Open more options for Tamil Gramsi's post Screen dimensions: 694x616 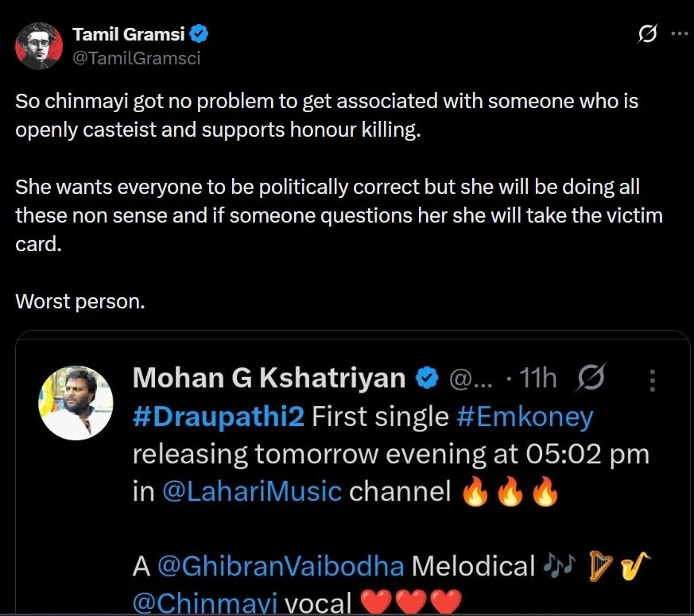click(x=680, y=34)
